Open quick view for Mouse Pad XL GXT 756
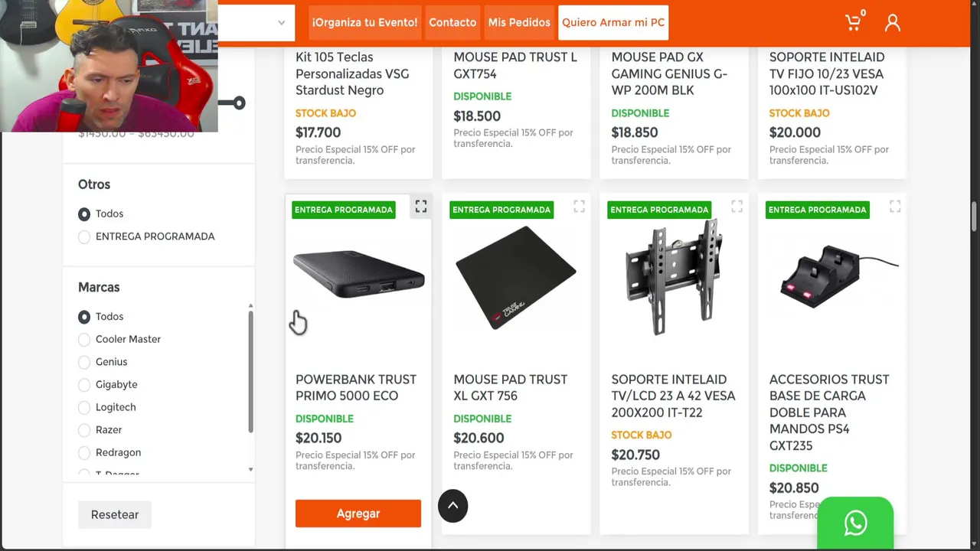Viewport: 980px width, 551px height. 579,207
